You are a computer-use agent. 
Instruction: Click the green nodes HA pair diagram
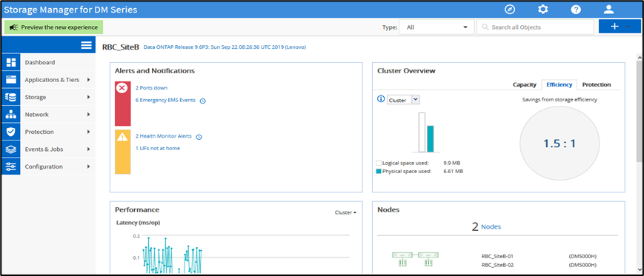(x=415, y=259)
